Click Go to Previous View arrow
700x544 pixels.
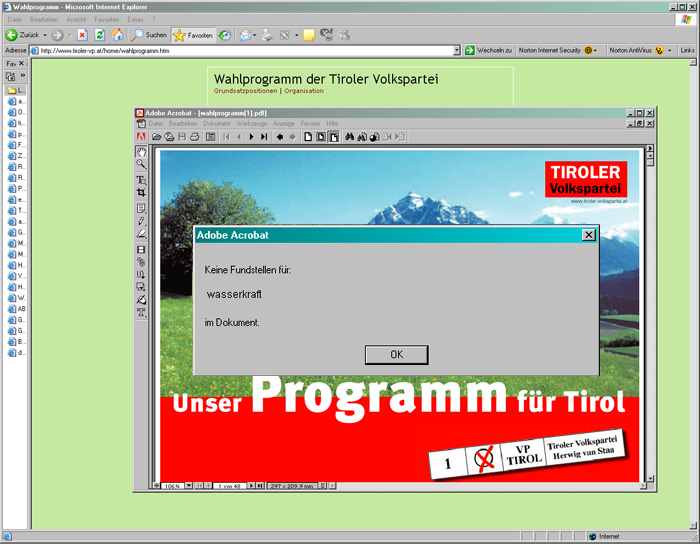click(x=280, y=137)
